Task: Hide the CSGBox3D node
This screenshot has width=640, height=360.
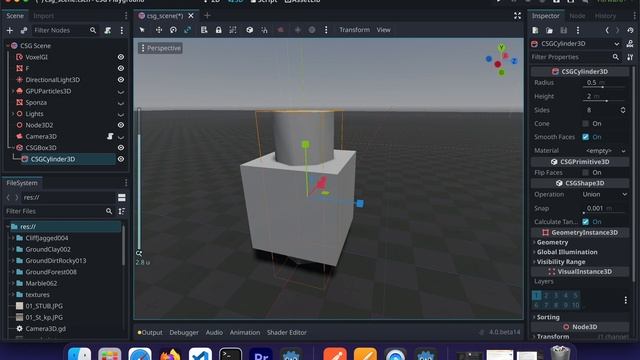Action: [x=121, y=148]
